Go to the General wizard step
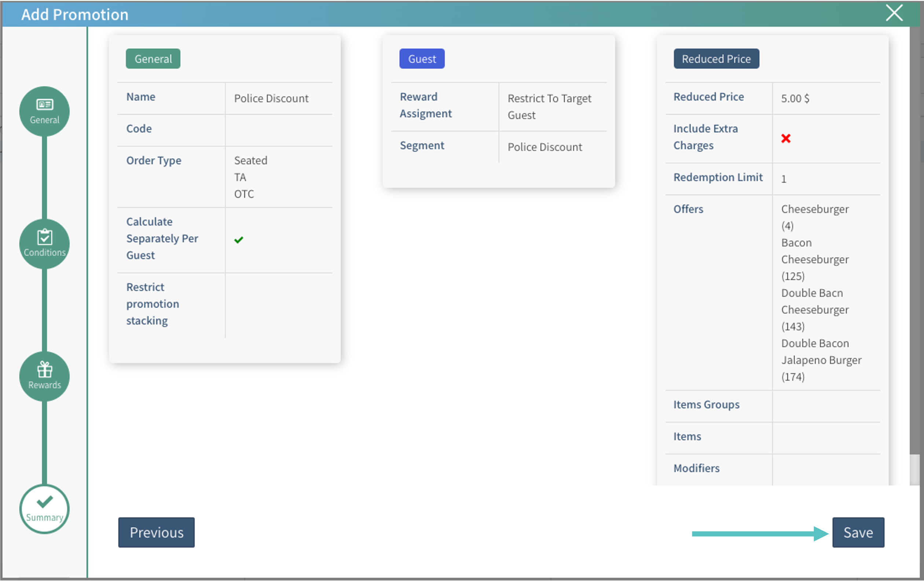The width and height of the screenshot is (924, 581). coord(44,111)
